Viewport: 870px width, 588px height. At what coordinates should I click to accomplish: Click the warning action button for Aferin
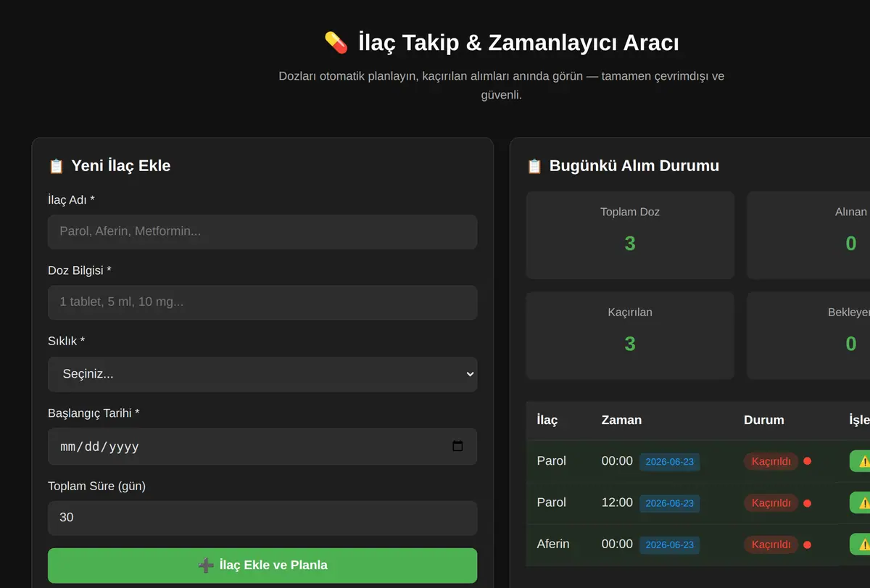(860, 544)
